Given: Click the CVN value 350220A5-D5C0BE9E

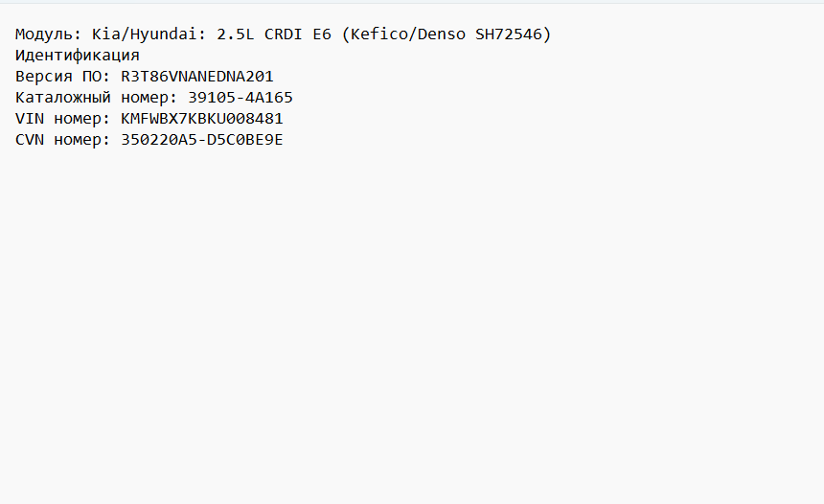Looking at the screenshot, I should 202,139.
